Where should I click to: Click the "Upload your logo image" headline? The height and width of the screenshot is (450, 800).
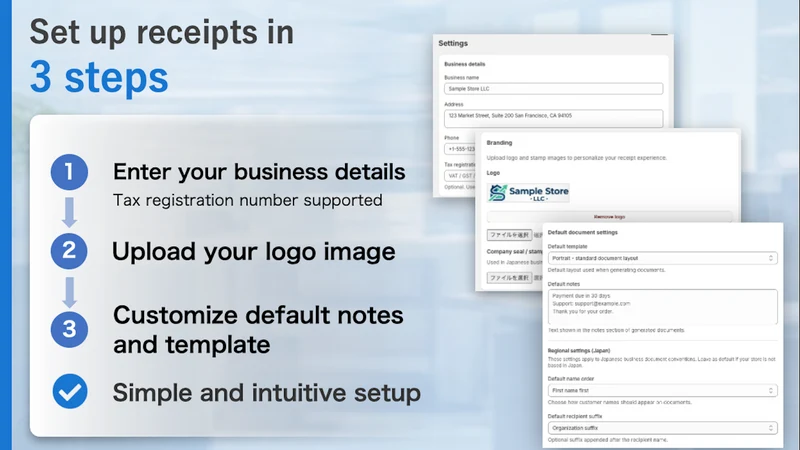254,252
